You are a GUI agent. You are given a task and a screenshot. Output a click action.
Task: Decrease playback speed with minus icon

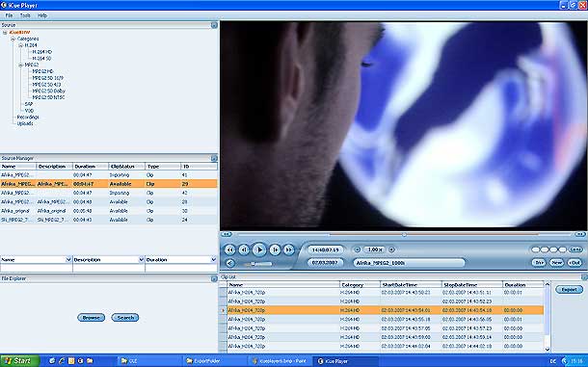(x=358, y=249)
